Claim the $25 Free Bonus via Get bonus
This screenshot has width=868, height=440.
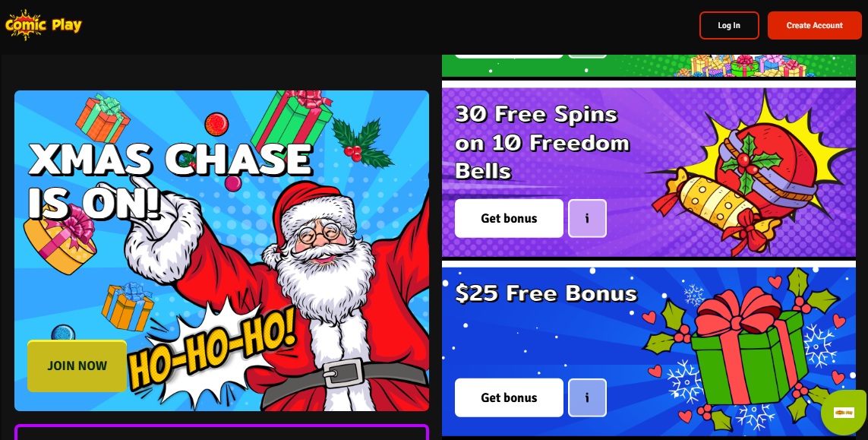[x=509, y=397]
